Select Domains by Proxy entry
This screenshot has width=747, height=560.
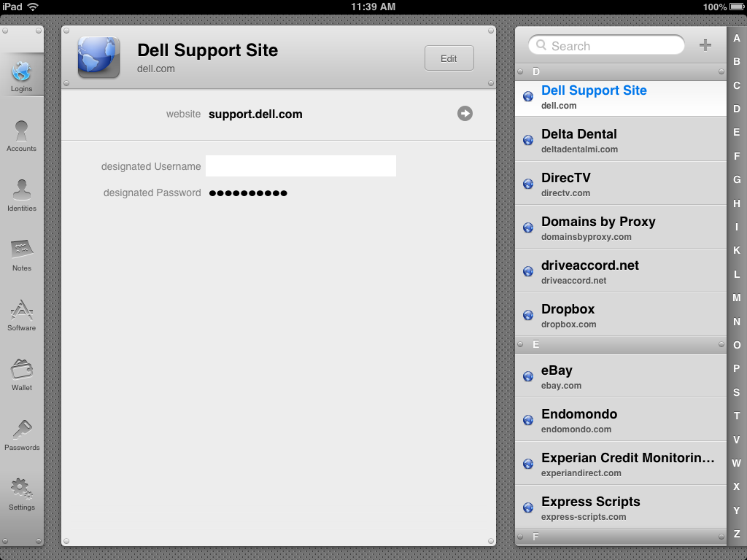pyautogui.click(x=620, y=227)
